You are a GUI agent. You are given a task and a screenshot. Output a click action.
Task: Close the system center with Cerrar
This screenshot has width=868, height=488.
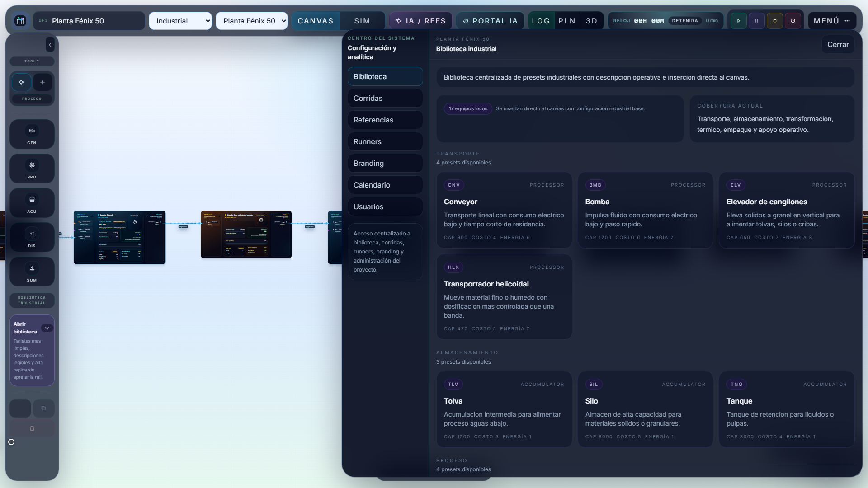838,44
